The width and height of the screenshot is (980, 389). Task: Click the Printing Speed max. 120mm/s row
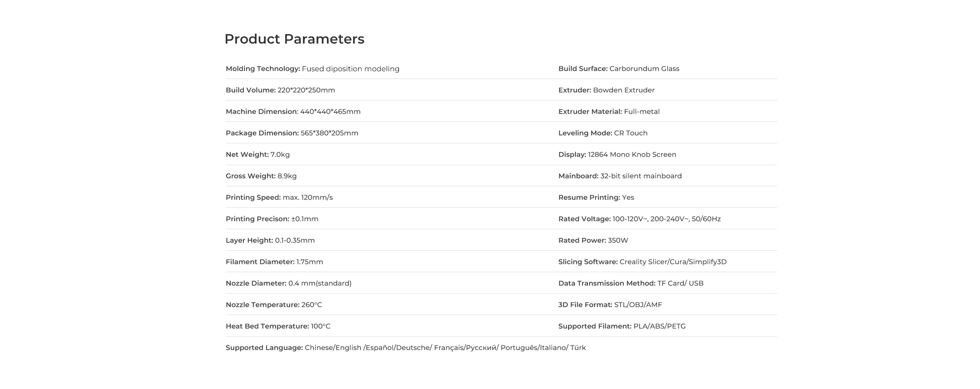pyautogui.click(x=279, y=198)
